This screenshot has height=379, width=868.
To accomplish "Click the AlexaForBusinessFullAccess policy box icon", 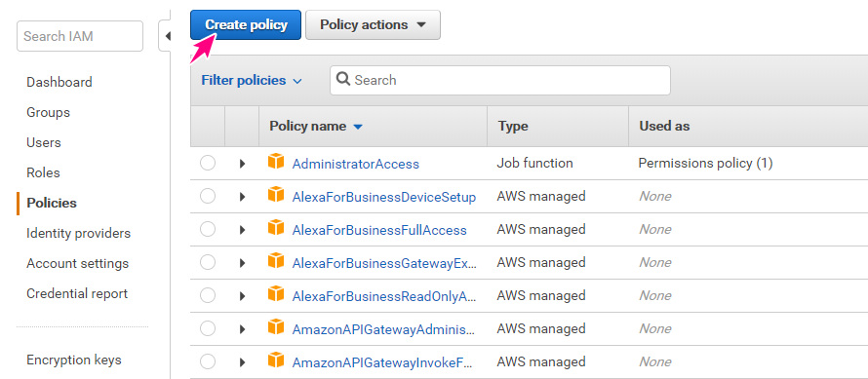I will 276,227.
